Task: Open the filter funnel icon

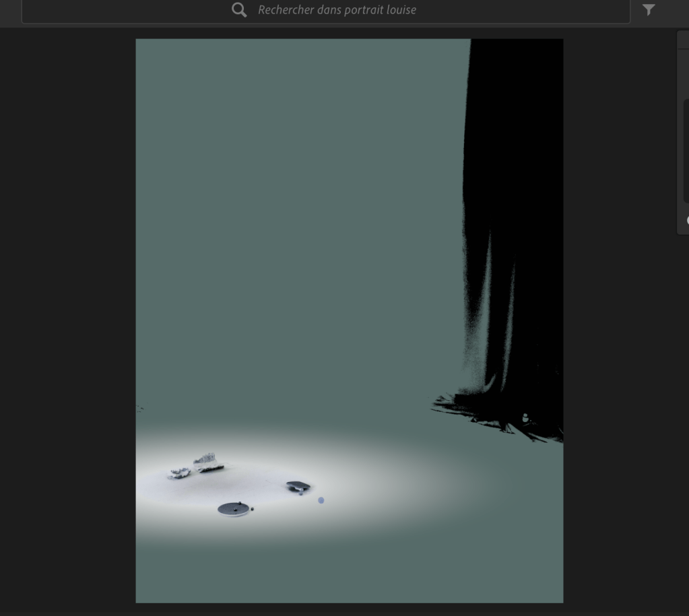Action: 648,9
